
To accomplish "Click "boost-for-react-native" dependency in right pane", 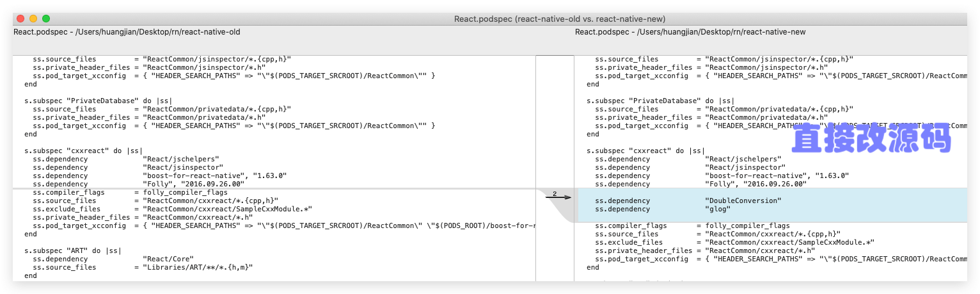I will tap(722, 176).
